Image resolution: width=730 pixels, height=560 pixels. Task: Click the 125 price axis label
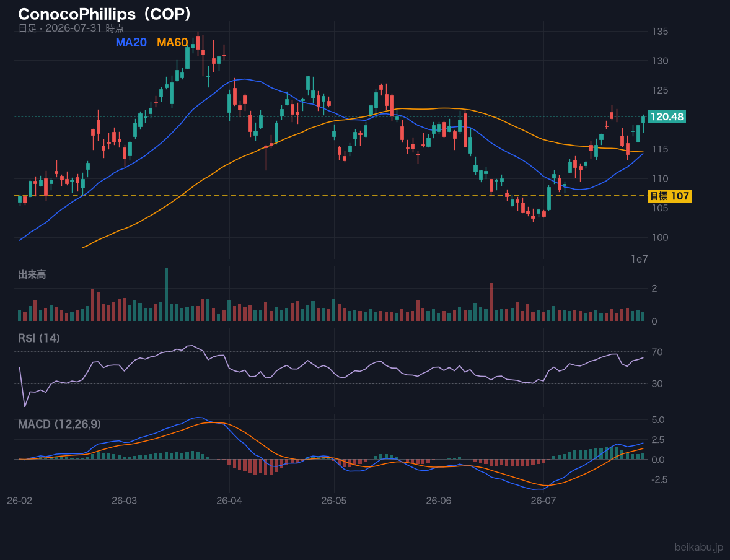[x=660, y=90]
